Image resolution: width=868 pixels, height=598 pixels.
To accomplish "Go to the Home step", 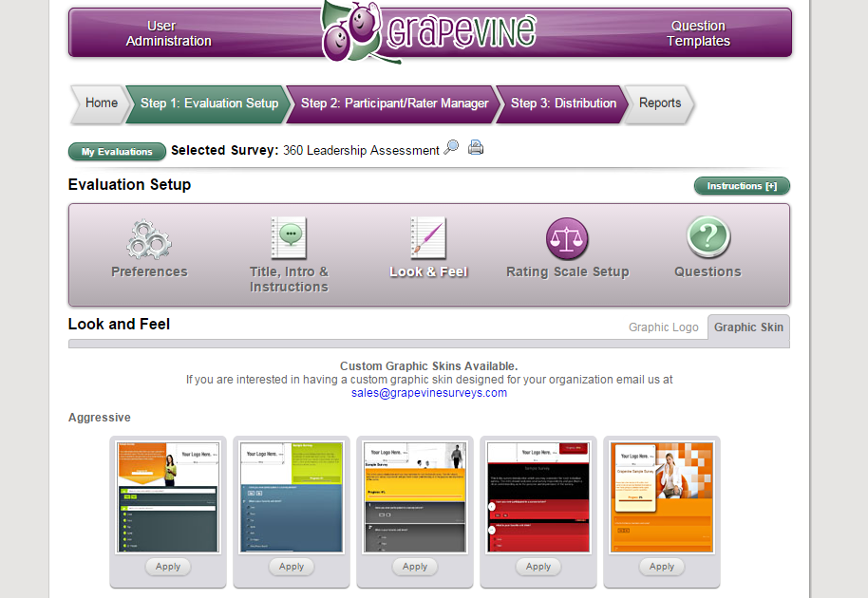I will click(101, 103).
